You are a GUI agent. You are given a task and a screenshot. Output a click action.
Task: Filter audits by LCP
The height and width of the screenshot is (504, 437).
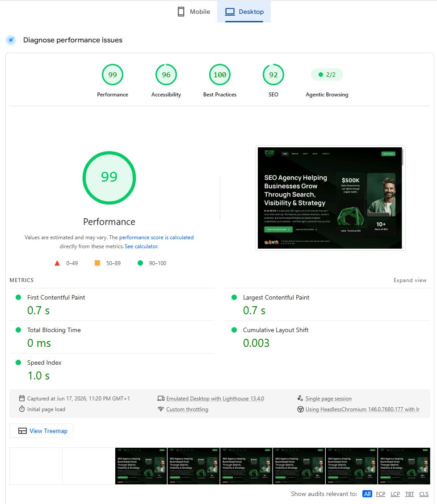(395, 494)
